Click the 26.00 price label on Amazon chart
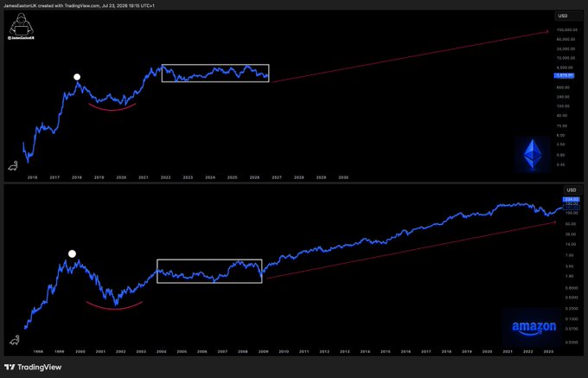Viewport: 588px width, 378px height. 570,234
